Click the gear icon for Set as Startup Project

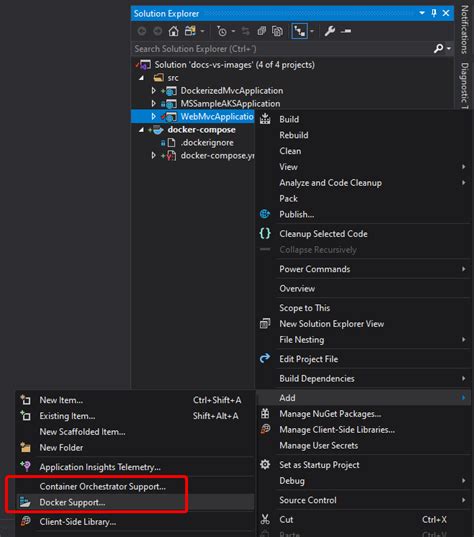tap(265, 465)
